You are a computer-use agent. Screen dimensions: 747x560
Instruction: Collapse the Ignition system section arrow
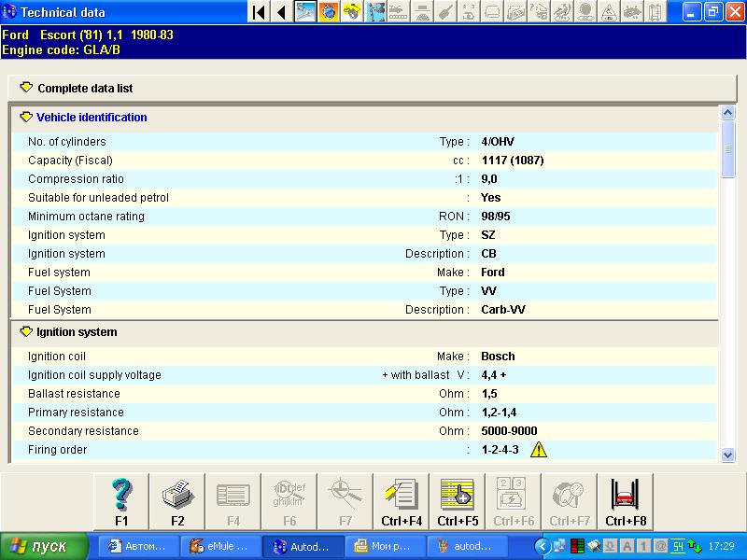(x=26, y=331)
